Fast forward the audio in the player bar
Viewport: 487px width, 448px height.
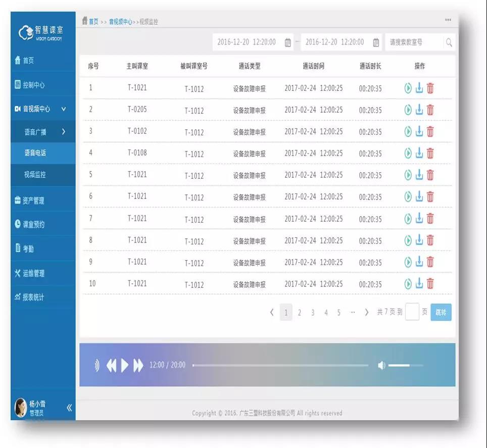click(x=138, y=365)
